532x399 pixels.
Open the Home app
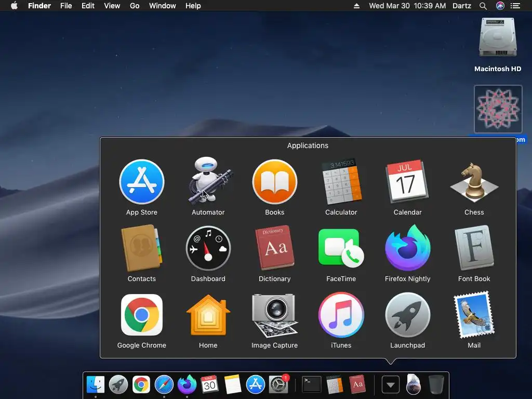point(208,315)
